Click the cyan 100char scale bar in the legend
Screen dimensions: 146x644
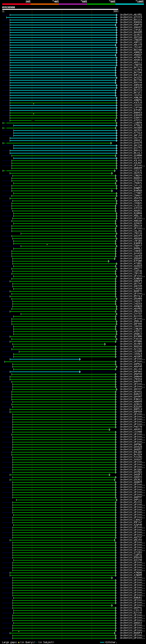(102, 642)
